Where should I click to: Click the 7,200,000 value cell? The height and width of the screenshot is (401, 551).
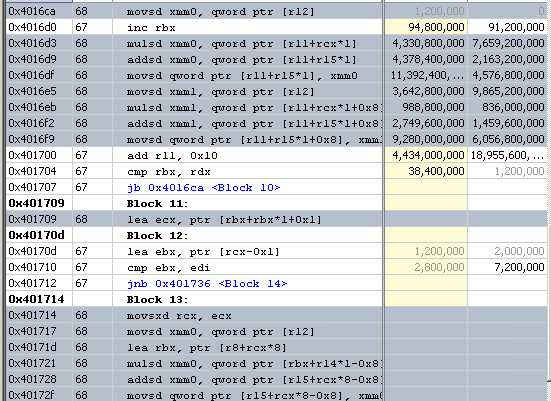coord(507,268)
